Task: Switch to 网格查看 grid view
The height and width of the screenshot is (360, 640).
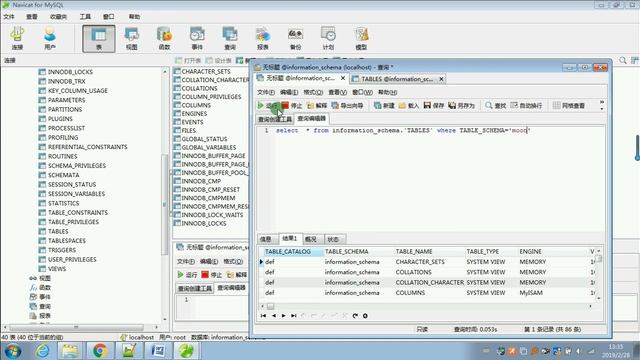Action: [569, 105]
